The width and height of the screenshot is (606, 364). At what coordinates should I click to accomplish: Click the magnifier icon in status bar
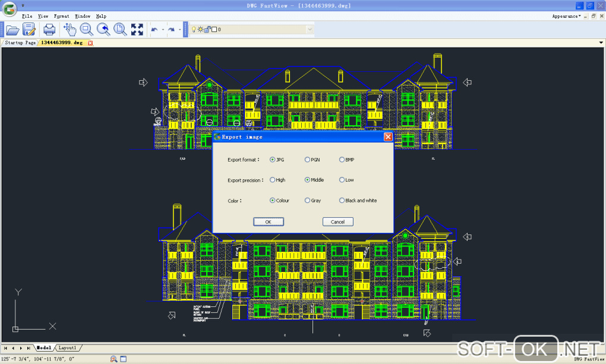(x=113, y=359)
